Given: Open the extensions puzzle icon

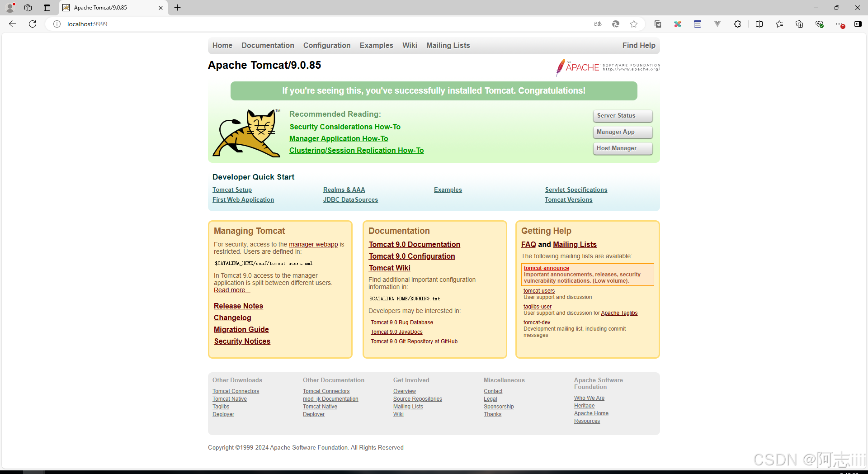Looking at the screenshot, I should coord(737,24).
